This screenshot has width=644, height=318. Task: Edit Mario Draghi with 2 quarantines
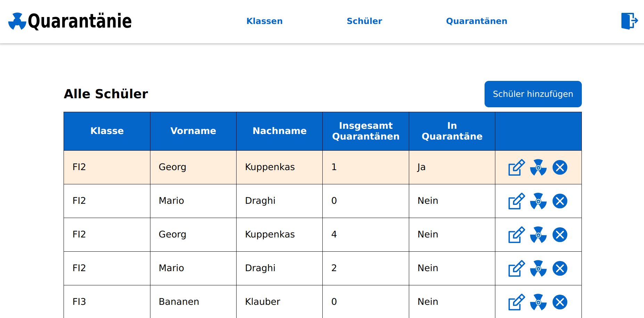[x=517, y=268]
